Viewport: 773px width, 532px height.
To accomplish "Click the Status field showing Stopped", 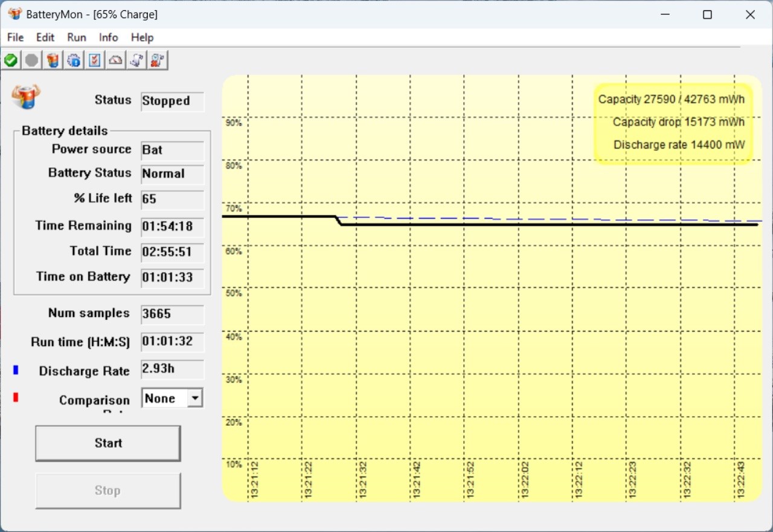I will pos(173,101).
